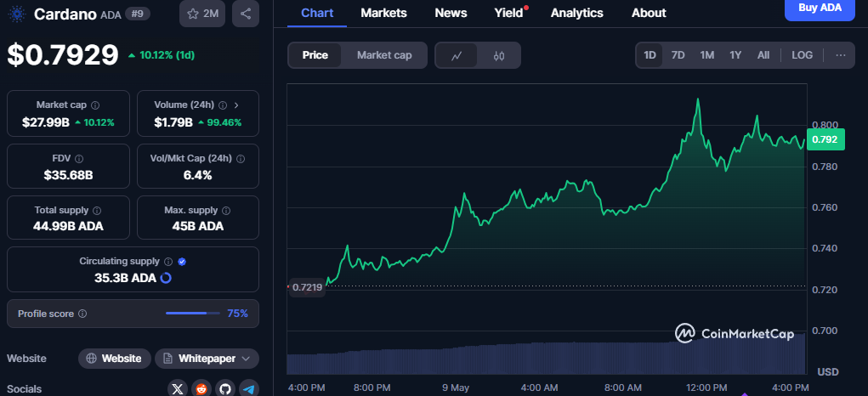
Task: Switch to line chart view icon
Action: [x=457, y=55]
